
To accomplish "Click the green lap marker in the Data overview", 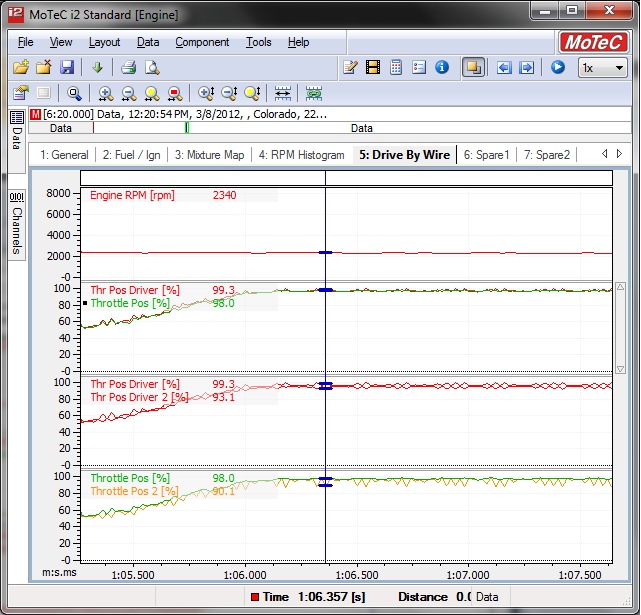I will (187, 128).
